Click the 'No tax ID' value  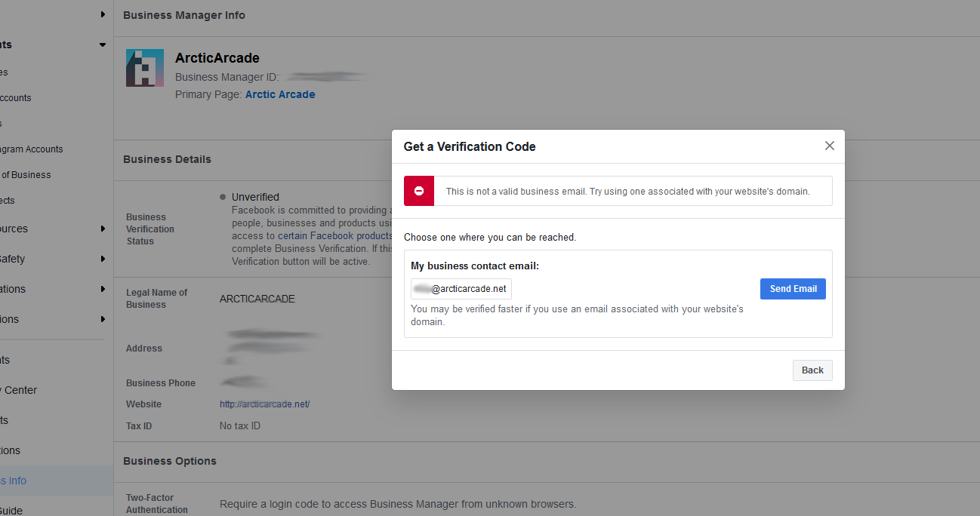pos(240,426)
